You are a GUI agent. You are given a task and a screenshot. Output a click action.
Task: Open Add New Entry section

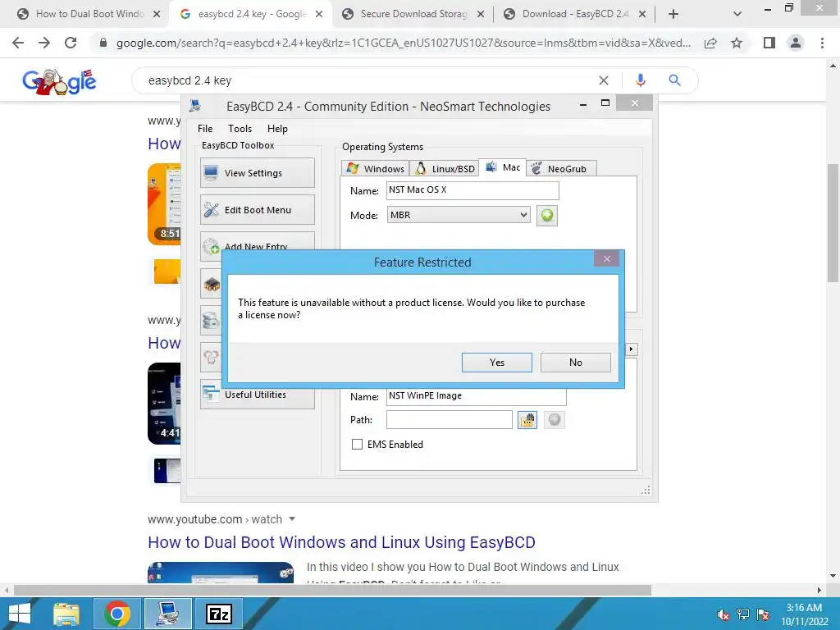[x=257, y=241]
